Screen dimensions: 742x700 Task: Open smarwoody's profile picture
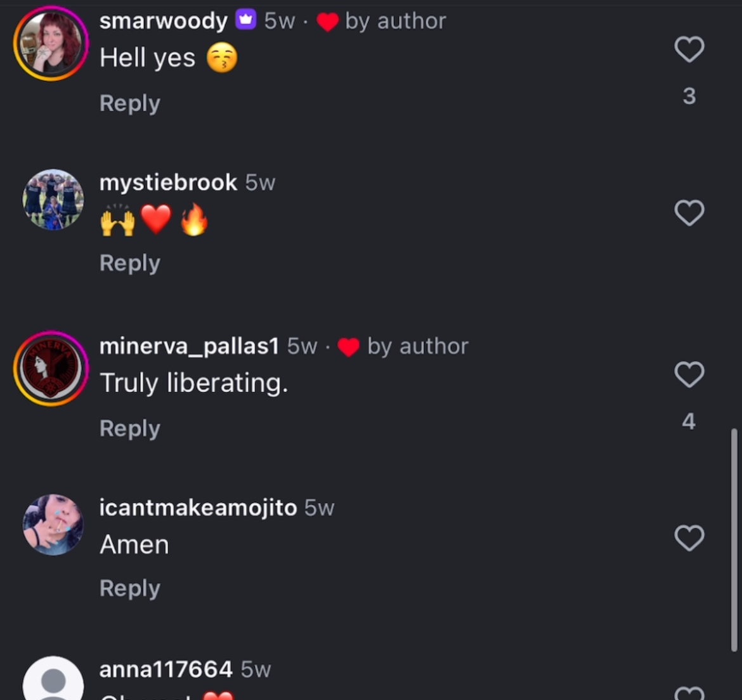click(x=51, y=44)
